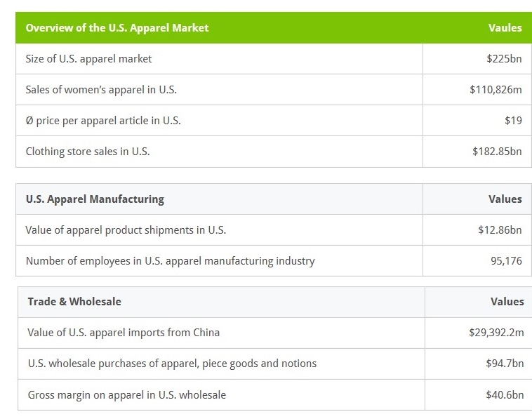Screen dimensions: 532x419
Task: Open the number of employees in manufacturing row
Action: tap(170, 261)
